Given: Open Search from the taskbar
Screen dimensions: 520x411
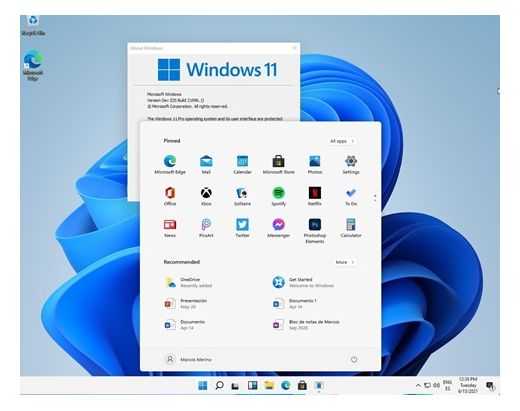Looking at the screenshot, I should [219, 386].
